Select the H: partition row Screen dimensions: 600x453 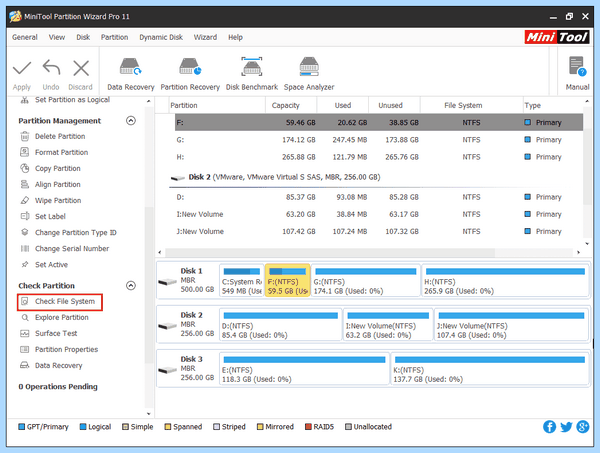tap(379, 157)
